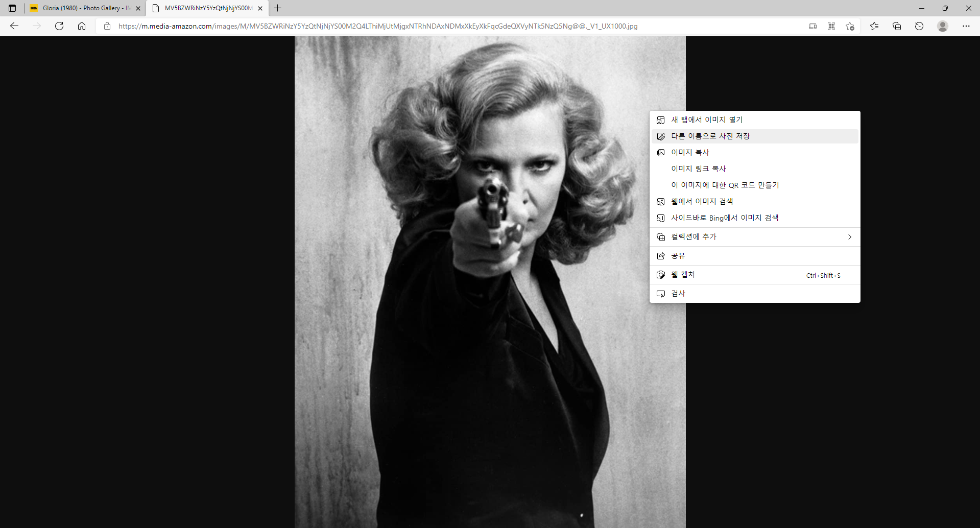
Task: Go back to the previous page
Action: click(x=14, y=26)
